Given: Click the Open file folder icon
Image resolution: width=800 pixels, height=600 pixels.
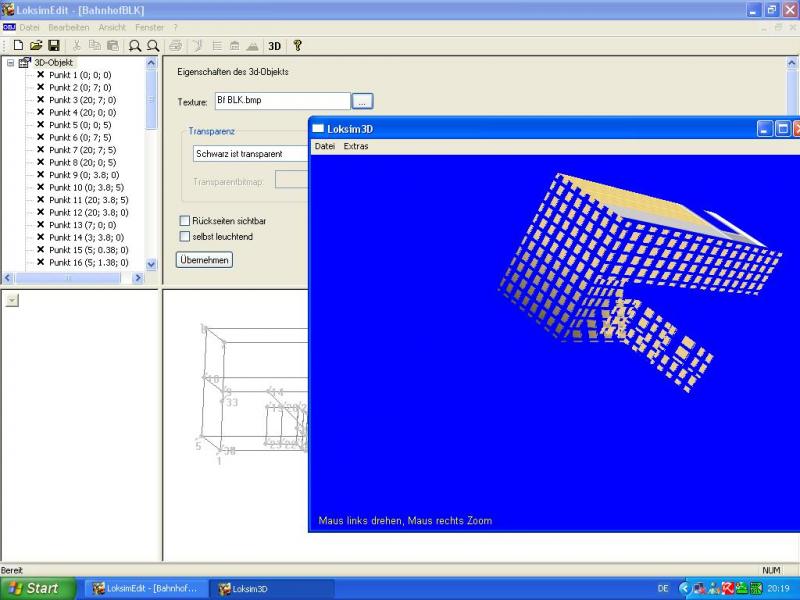Looking at the screenshot, I should (x=35, y=45).
